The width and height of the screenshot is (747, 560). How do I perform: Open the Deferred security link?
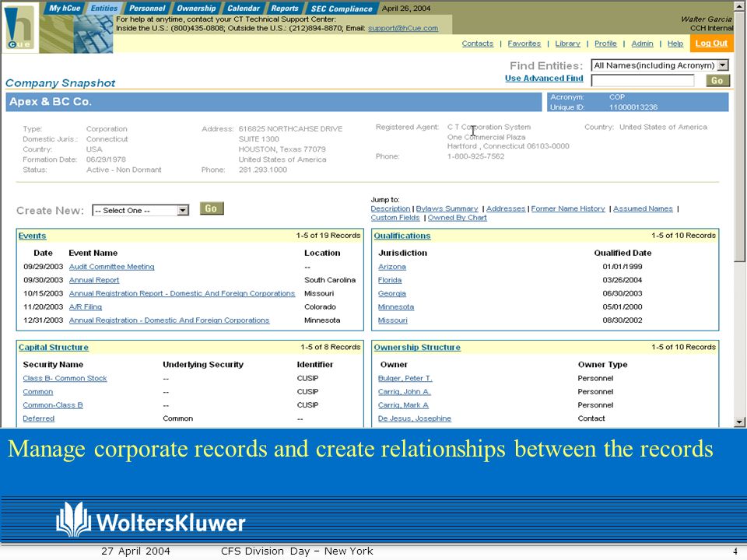(39, 418)
